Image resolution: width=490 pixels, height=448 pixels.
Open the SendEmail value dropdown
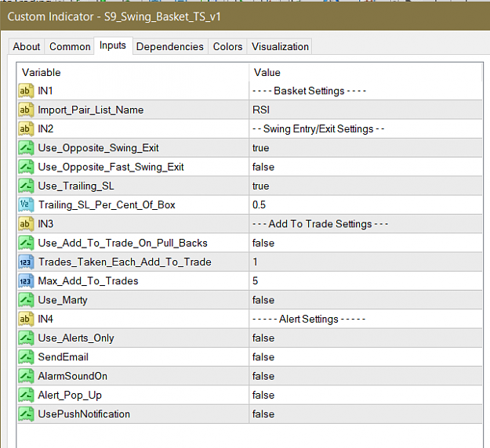[x=365, y=357]
